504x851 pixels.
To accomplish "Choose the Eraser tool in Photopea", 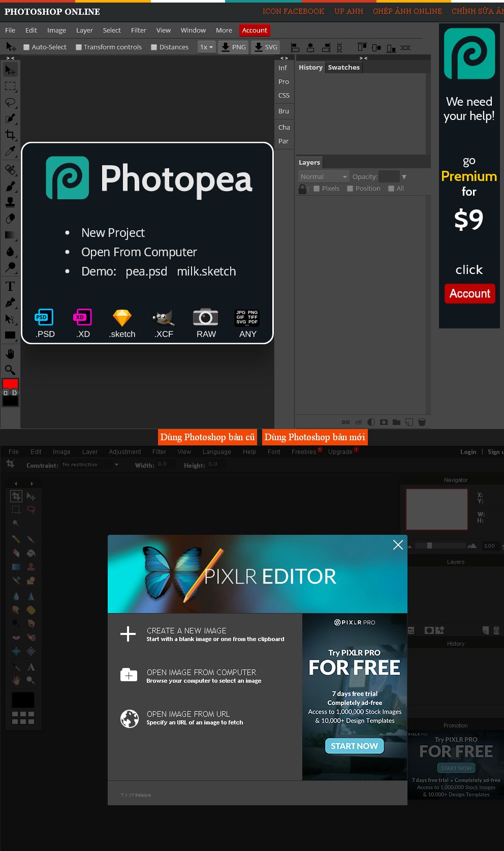I will [10, 219].
